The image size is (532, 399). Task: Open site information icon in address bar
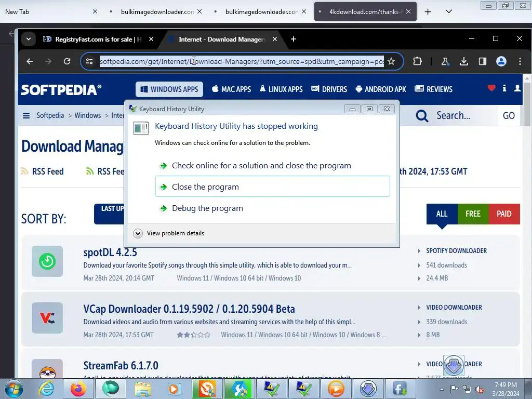(x=89, y=61)
